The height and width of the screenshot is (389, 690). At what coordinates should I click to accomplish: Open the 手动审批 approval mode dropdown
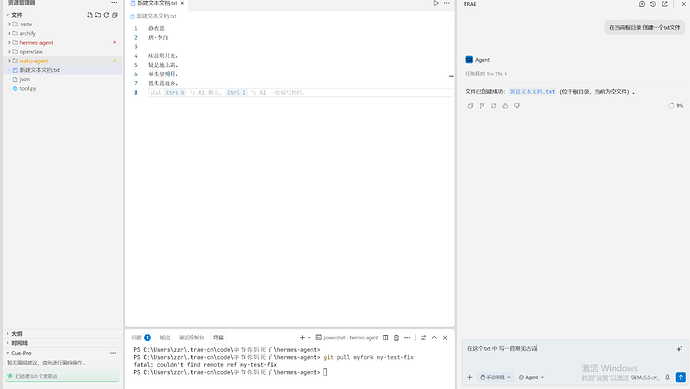[x=495, y=377]
